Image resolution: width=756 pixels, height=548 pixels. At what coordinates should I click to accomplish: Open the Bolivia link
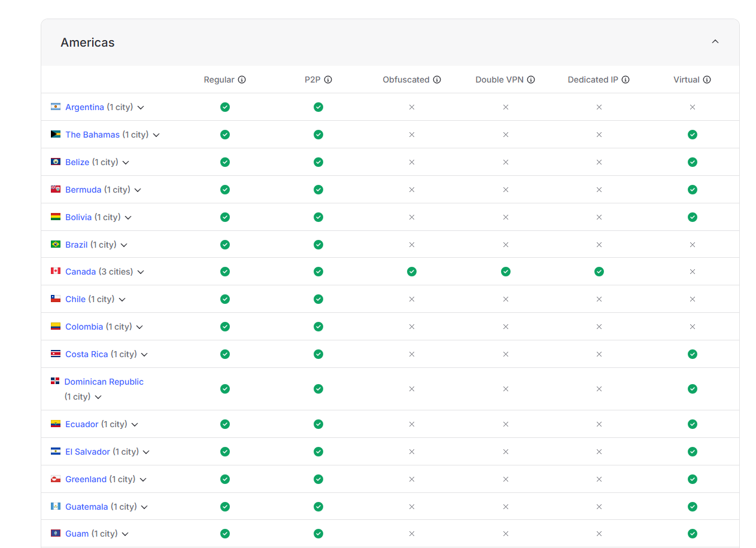pyautogui.click(x=78, y=217)
